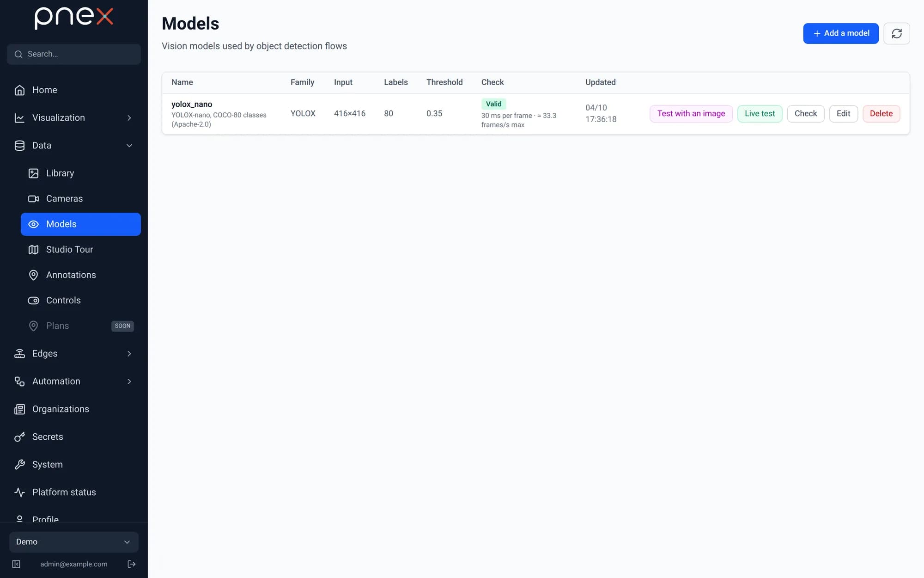Edit the yolox_nano model
The height and width of the screenshot is (578, 924).
[843, 114]
